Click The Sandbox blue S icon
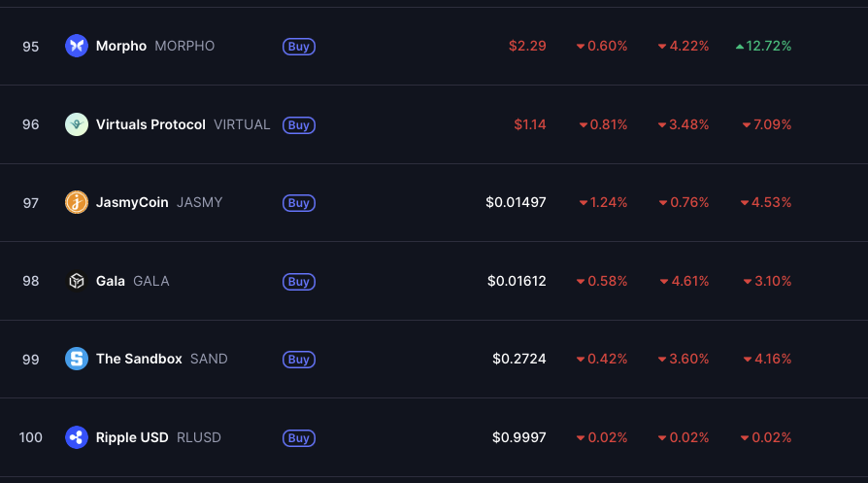 pyautogui.click(x=77, y=359)
